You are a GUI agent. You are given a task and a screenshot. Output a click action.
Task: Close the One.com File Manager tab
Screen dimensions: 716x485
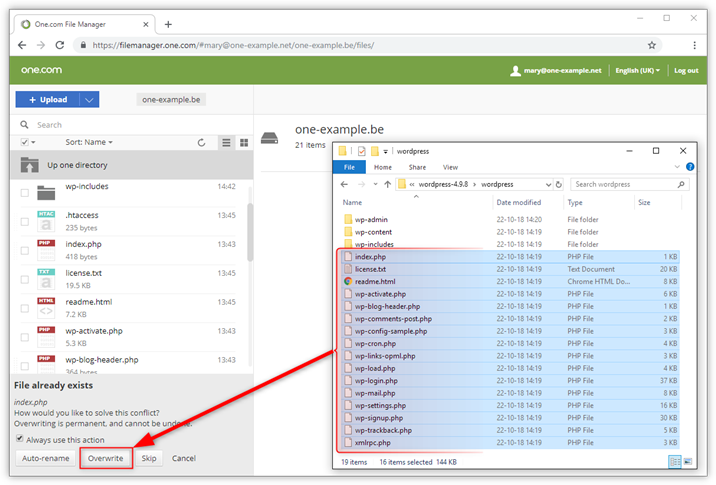click(146, 24)
